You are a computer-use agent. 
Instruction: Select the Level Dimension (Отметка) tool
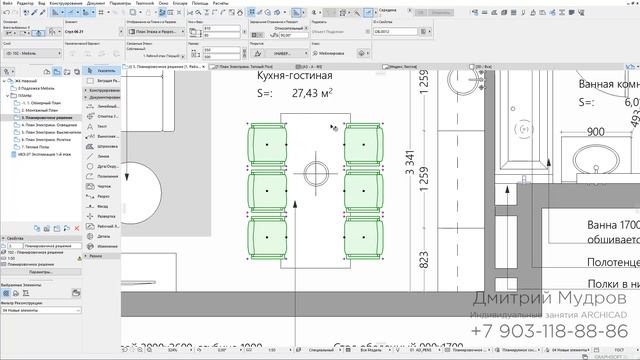(x=102, y=116)
